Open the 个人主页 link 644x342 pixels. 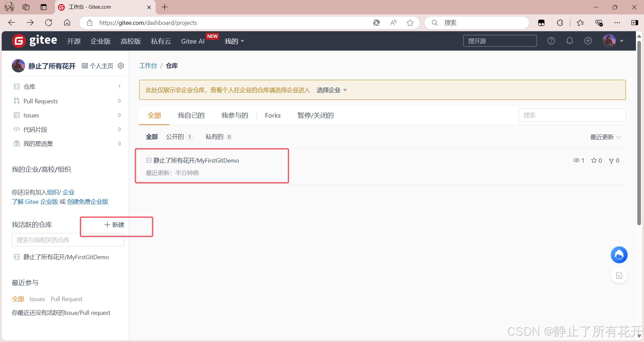point(98,66)
